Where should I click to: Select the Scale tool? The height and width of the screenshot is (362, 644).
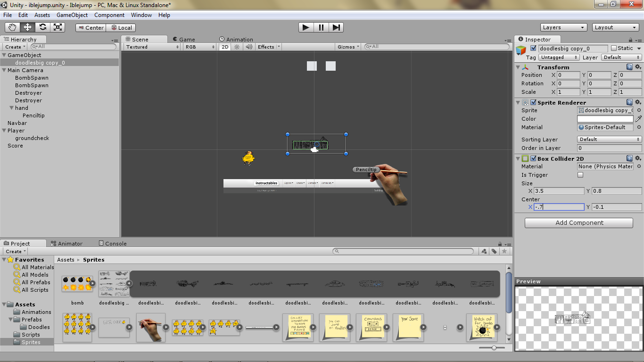(x=58, y=27)
